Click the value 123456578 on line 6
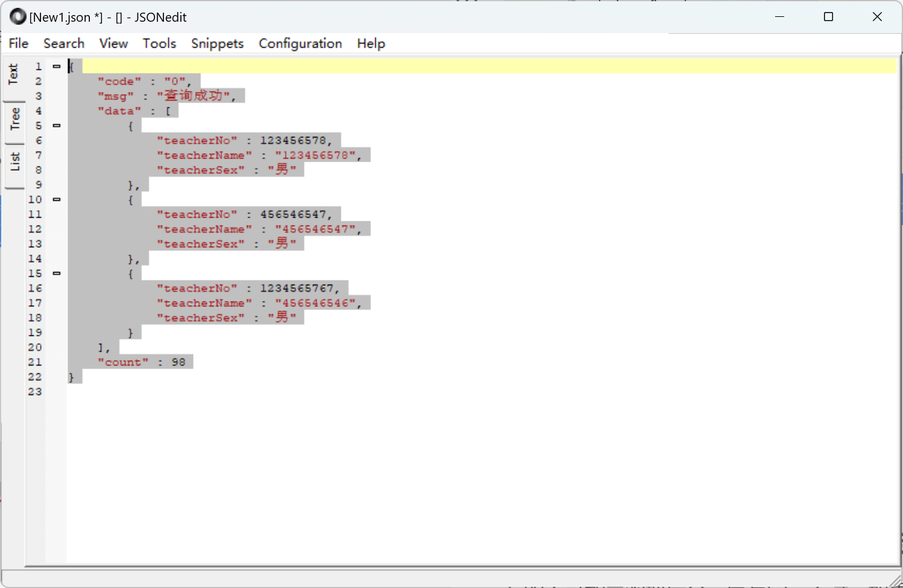 coord(293,141)
